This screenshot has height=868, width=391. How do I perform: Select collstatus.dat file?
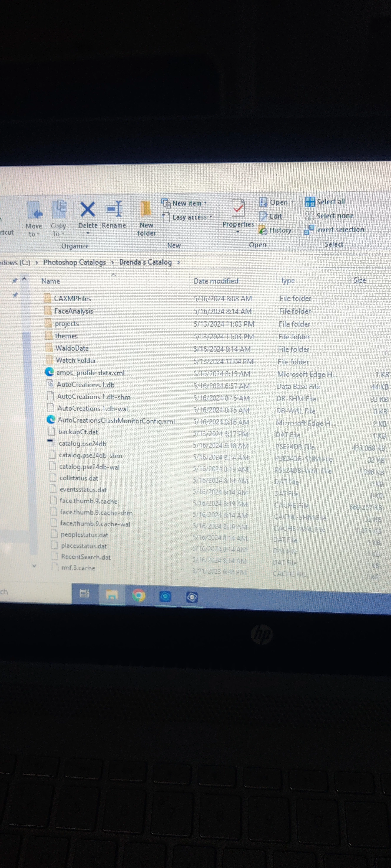click(x=79, y=478)
